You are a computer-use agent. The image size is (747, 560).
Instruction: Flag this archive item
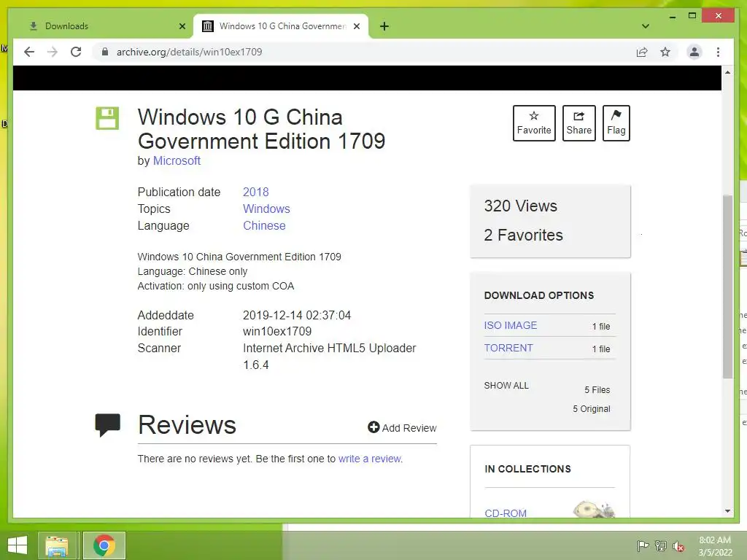[x=616, y=122]
